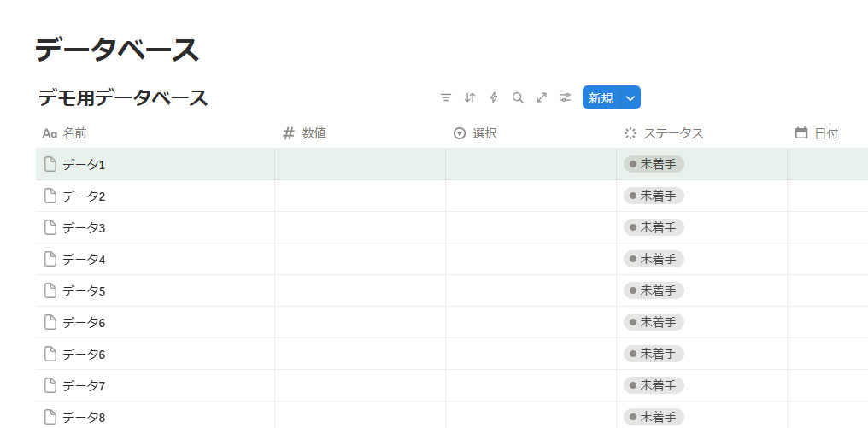Open the データ3 row page

(x=84, y=228)
